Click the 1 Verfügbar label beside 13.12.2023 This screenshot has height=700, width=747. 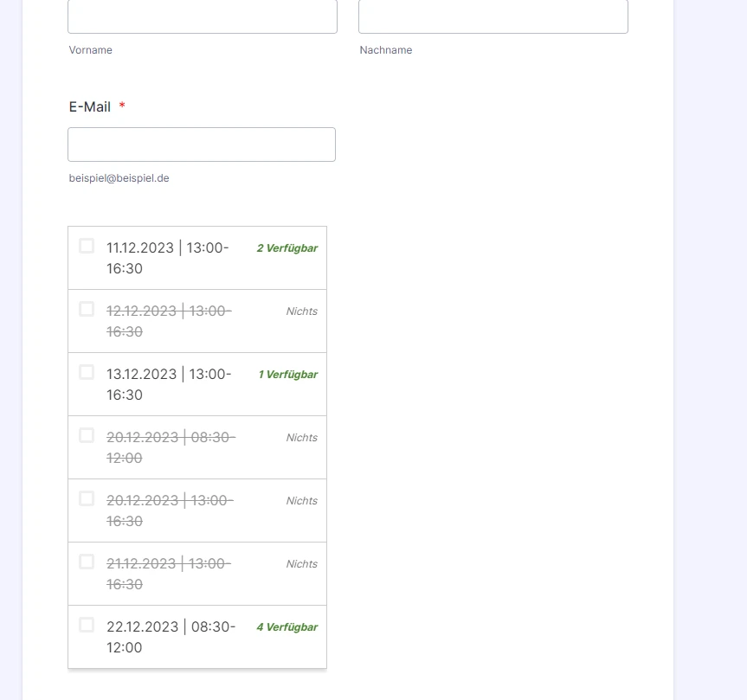(287, 374)
